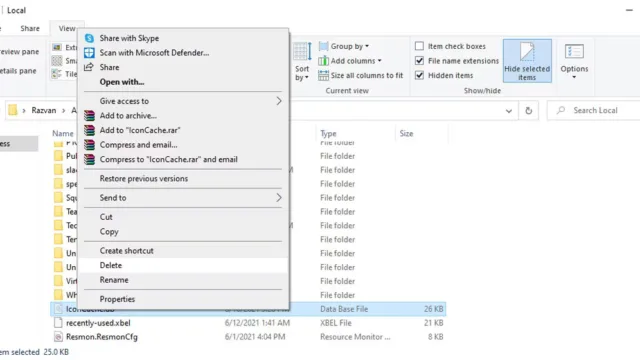The height and width of the screenshot is (360, 640).
Task: Click the Data Base File type cell
Action: tap(344, 309)
